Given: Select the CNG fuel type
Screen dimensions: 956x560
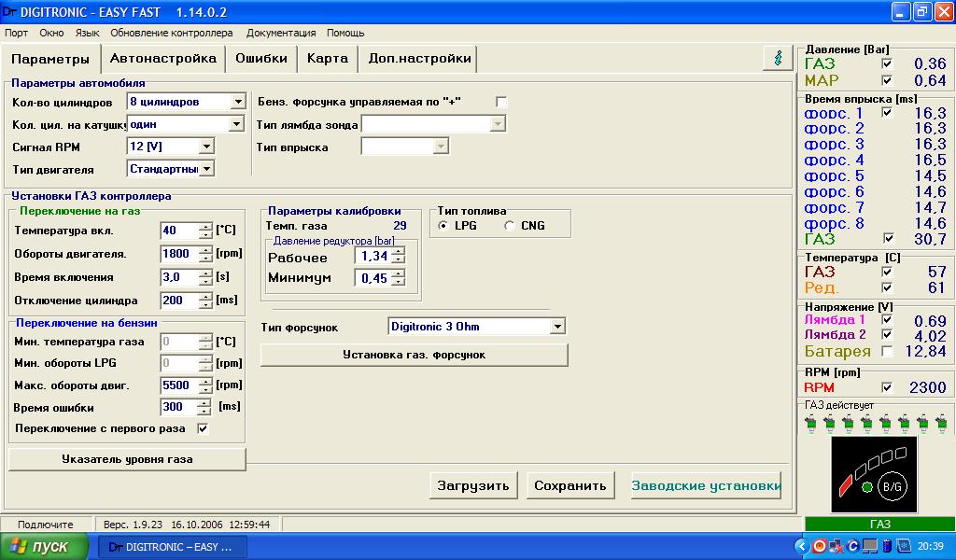Looking at the screenshot, I should point(510,226).
